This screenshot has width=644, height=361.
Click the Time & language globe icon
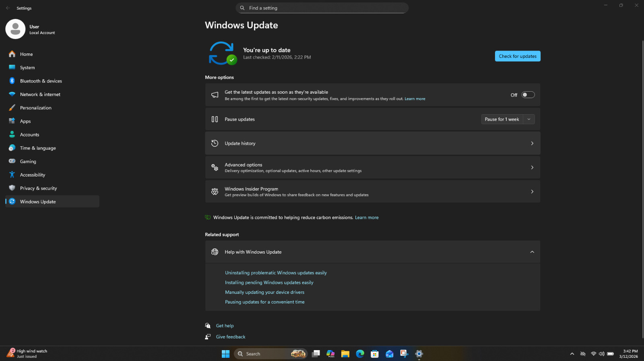[x=12, y=148]
